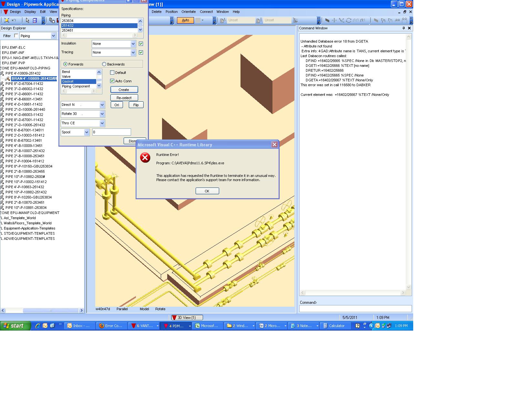Click the circular rotate arrows icon
Viewport: 532px width, 399px height.
point(349,20)
